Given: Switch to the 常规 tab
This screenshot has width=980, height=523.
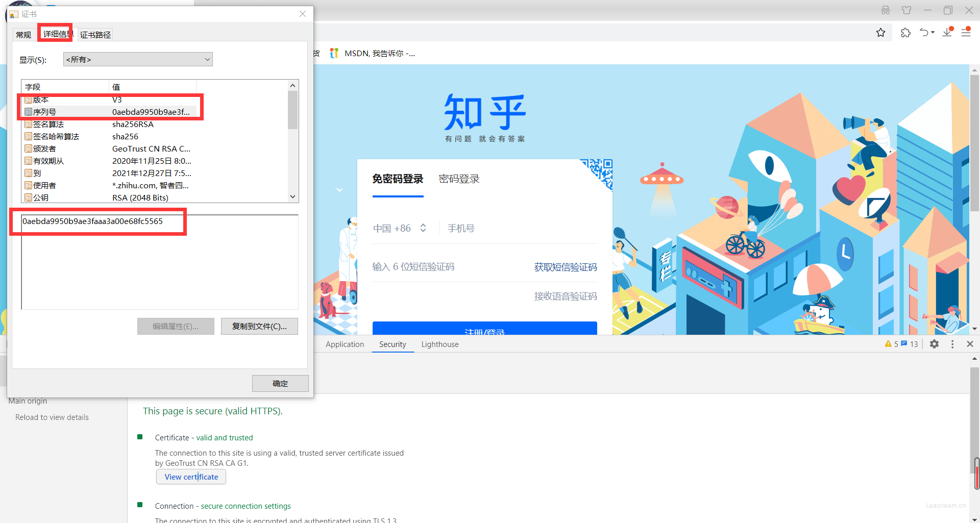Looking at the screenshot, I should pos(23,35).
